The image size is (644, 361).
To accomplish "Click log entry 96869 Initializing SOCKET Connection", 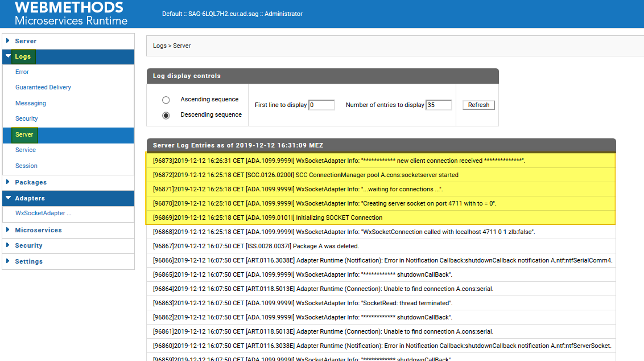I will click(381, 218).
